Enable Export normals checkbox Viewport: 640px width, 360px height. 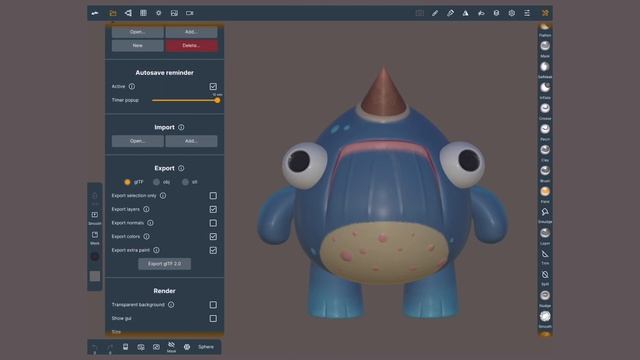pyautogui.click(x=213, y=223)
